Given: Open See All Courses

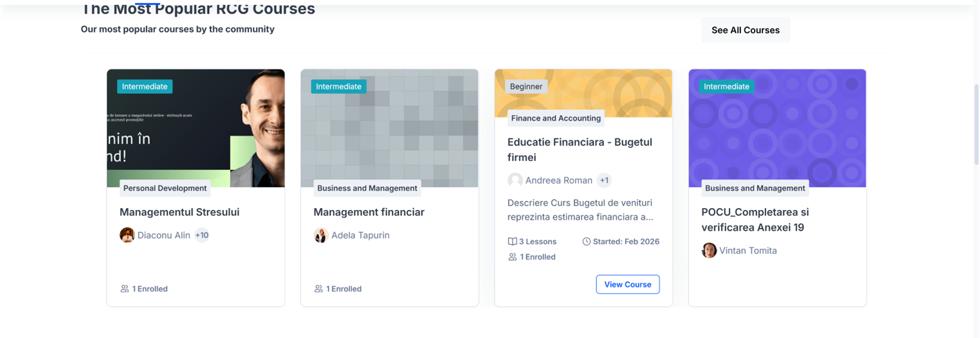Looking at the screenshot, I should tap(745, 30).
